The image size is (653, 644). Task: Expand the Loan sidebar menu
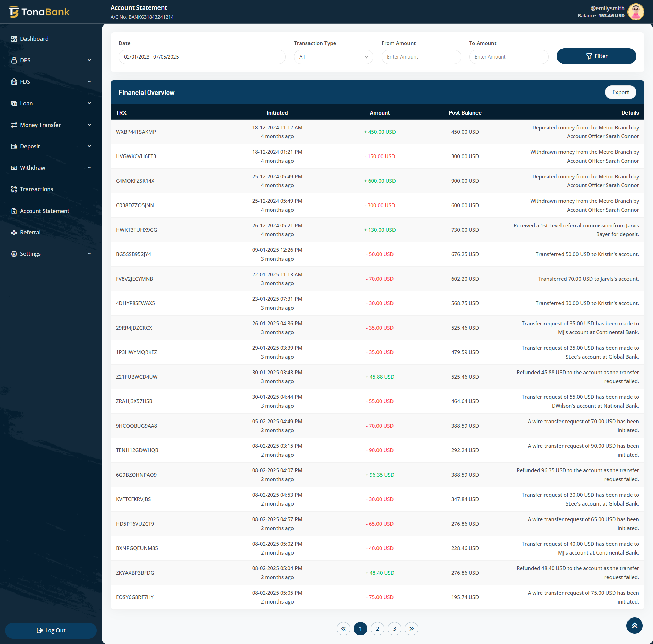[x=51, y=103]
